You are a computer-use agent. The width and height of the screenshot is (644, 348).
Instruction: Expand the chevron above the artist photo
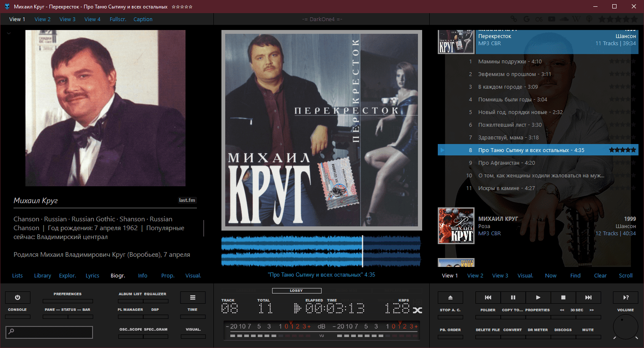click(x=9, y=33)
